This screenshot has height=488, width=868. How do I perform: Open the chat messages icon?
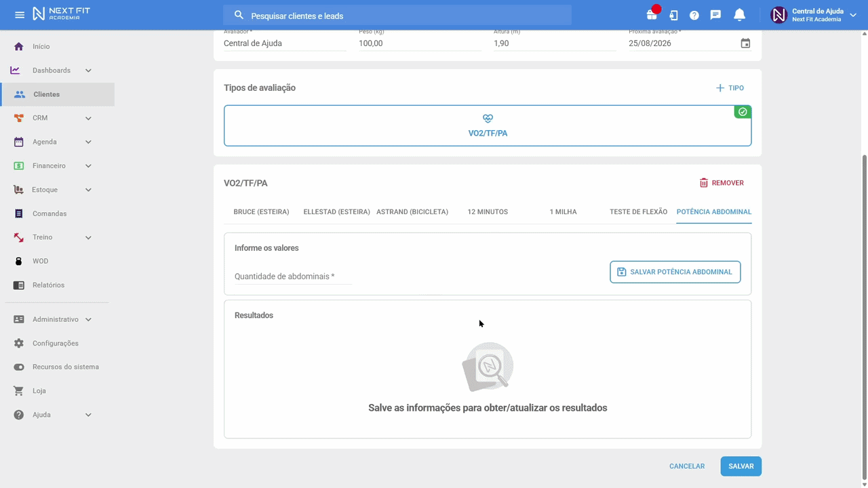(715, 15)
